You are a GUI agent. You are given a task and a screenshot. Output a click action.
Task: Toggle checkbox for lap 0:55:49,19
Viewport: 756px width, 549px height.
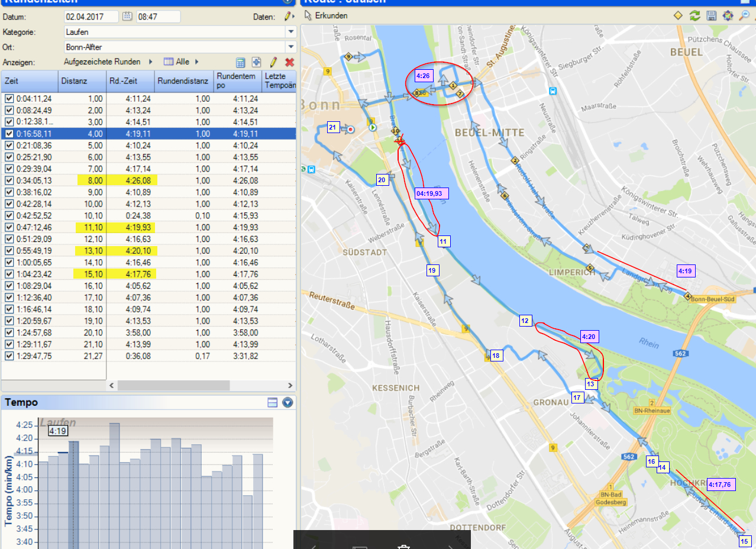pos(8,251)
